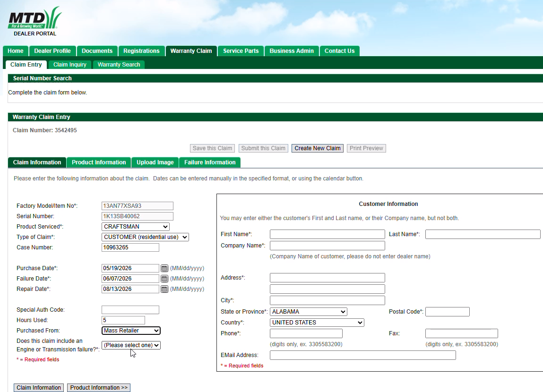The height and width of the screenshot is (392, 543).
Task: Click the Product Information >> button
Action: 99,387
